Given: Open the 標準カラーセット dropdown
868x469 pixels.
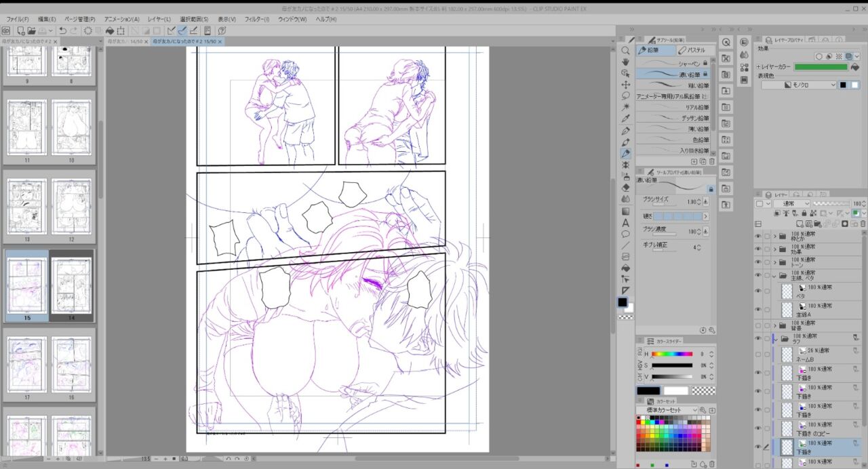Looking at the screenshot, I should pos(668,410).
